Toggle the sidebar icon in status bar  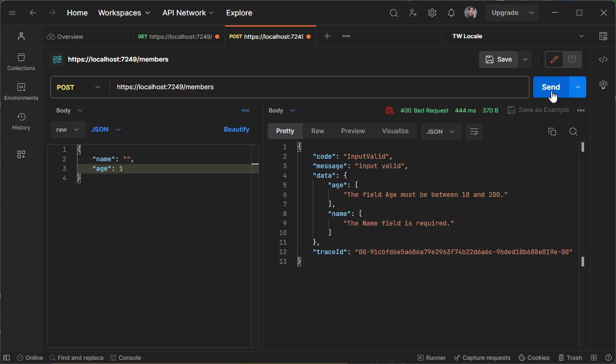pyautogui.click(x=6, y=358)
